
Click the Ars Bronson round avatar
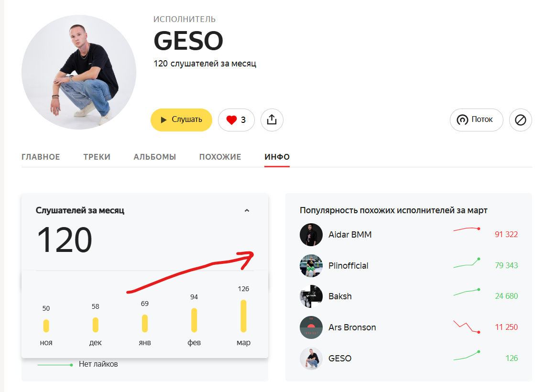pyautogui.click(x=311, y=327)
